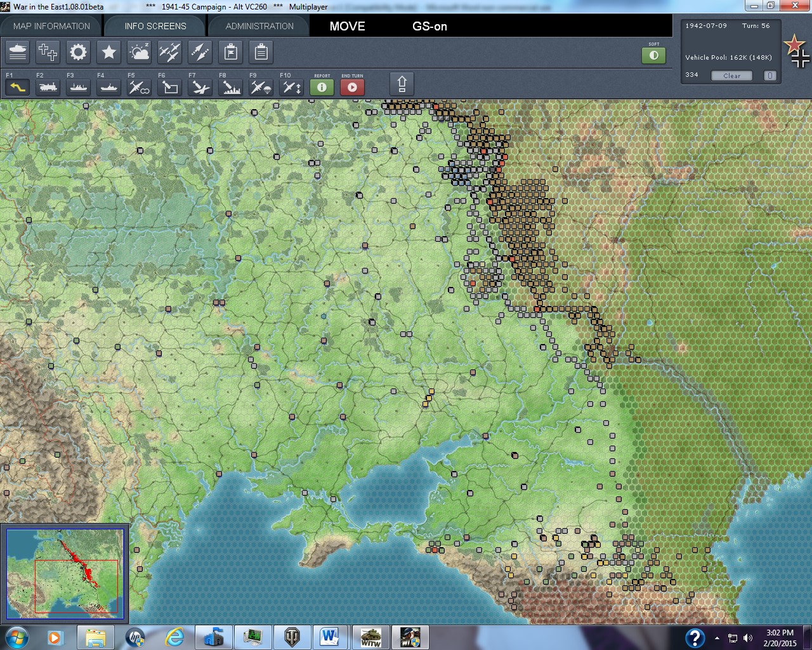Select F6 bomb unit mode

(170, 87)
